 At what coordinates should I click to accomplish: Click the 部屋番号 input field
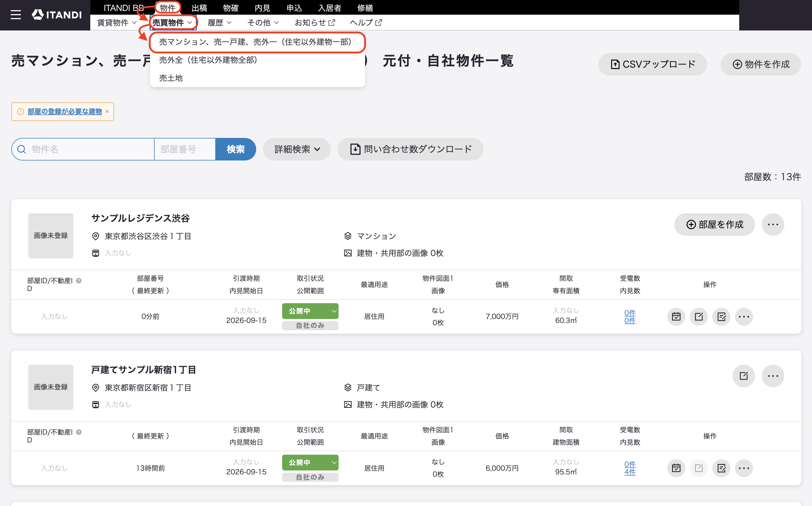pos(185,149)
